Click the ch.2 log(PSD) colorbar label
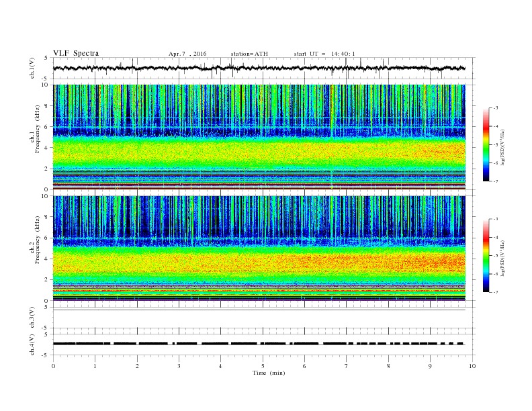532x411 pixels. tap(503, 258)
